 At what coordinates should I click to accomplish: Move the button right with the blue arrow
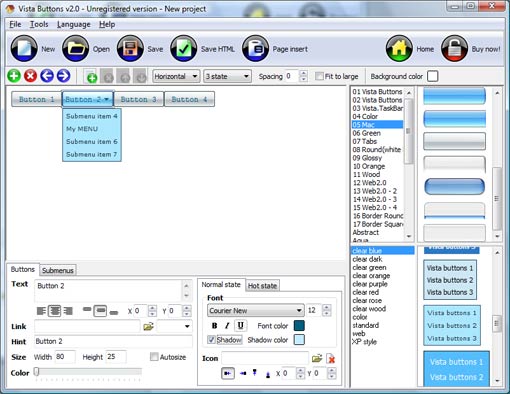point(63,76)
